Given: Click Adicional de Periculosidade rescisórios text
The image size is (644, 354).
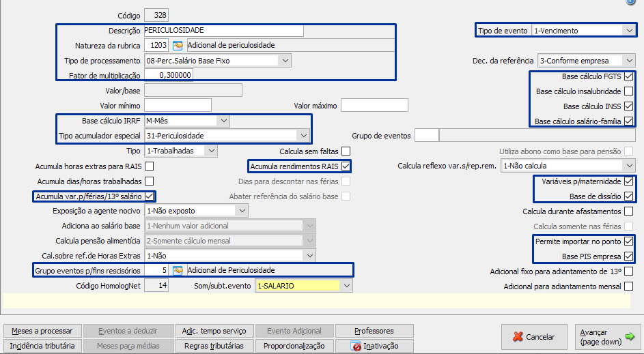Looking at the screenshot, I should 232,270.
